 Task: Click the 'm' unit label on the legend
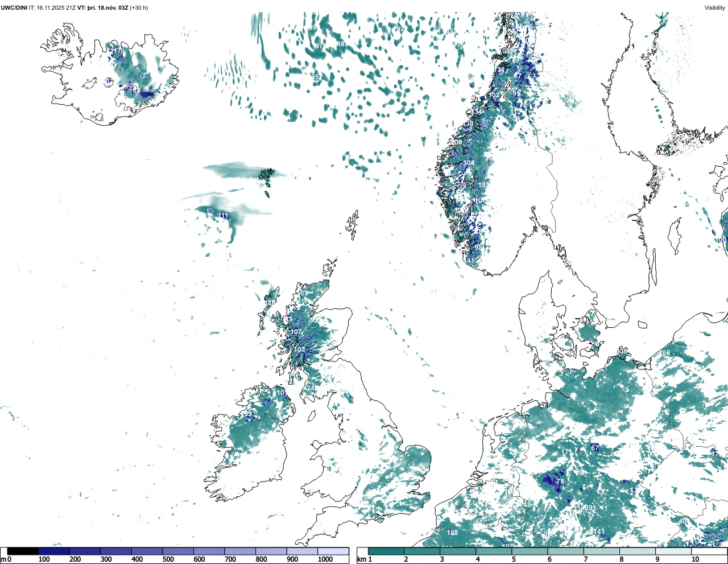click(x=3, y=559)
